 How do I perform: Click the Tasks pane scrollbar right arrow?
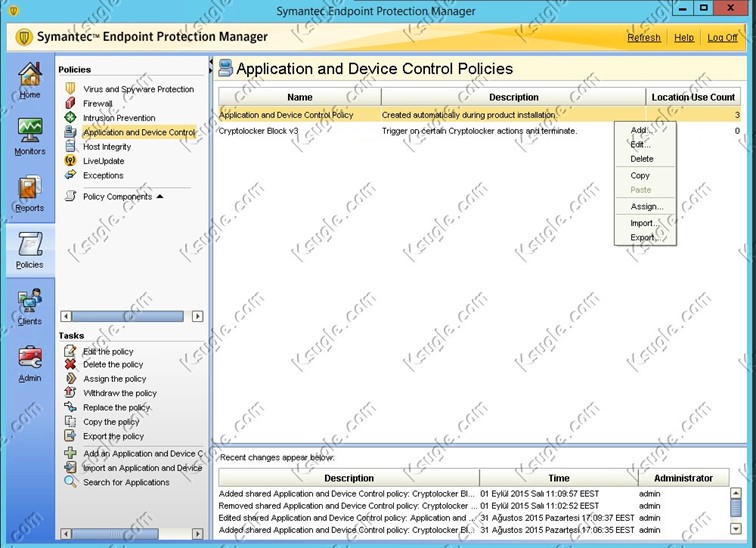[x=197, y=534]
